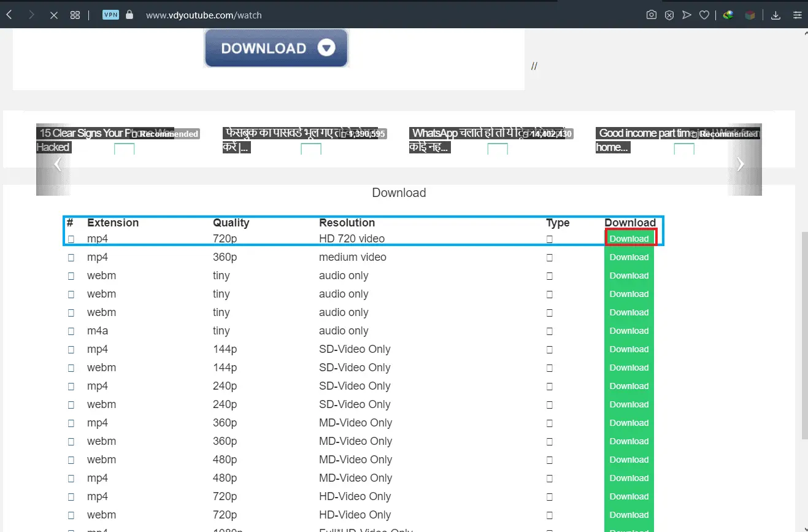Toggle the VPN badge
Screen dimensions: 808x532
(110, 15)
